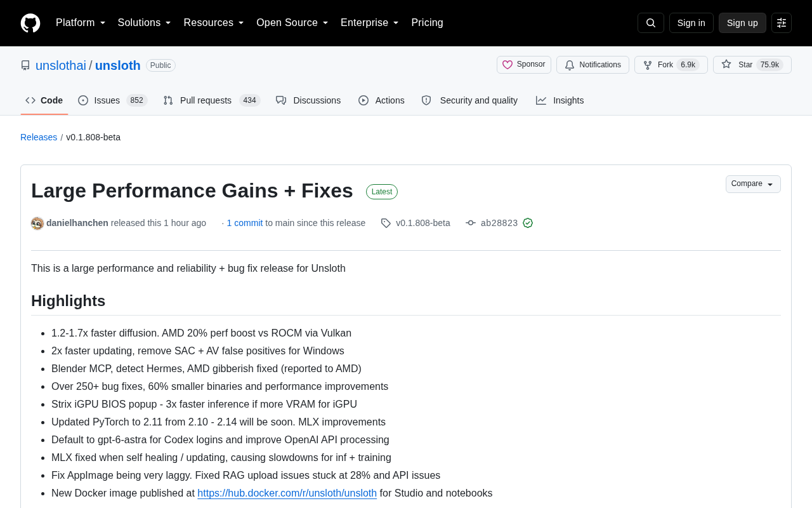Click the Notifications button
This screenshot has height=508, width=812.
click(593, 65)
